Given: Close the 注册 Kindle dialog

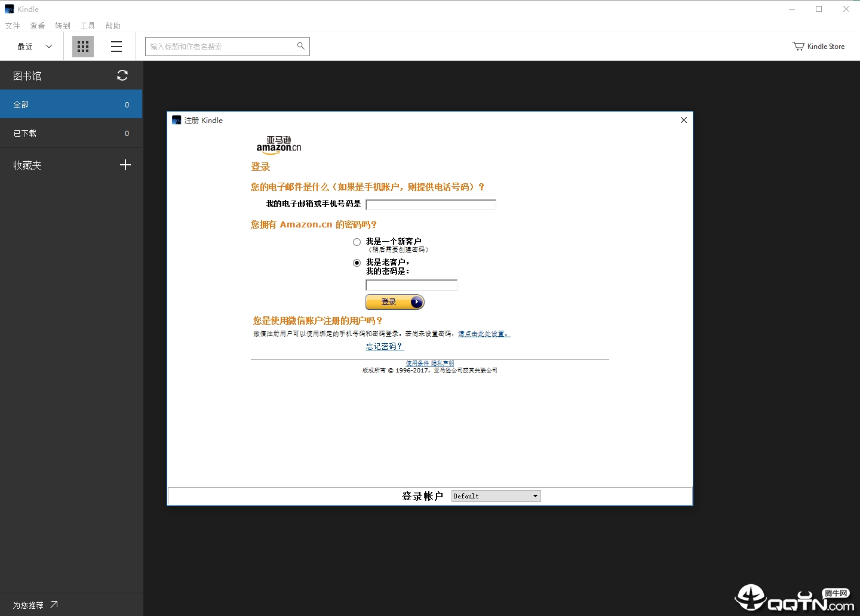Looking at the screenshot, I should 684,120.
